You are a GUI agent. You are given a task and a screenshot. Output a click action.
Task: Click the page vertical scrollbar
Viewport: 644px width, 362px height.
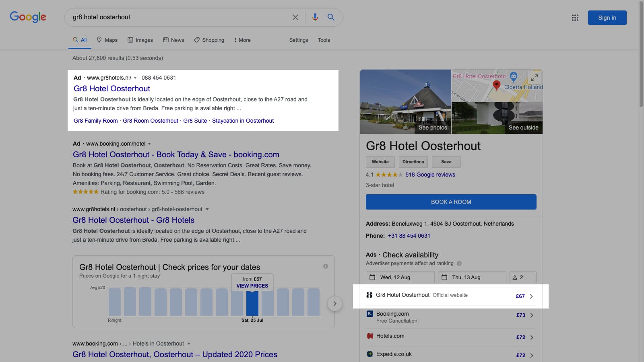click(x=641, y=54)
